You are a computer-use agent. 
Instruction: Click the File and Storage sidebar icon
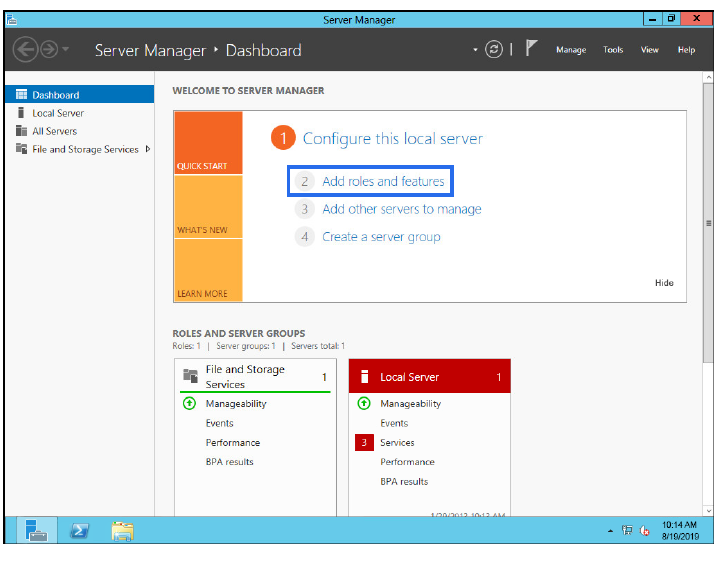(21, 149)
